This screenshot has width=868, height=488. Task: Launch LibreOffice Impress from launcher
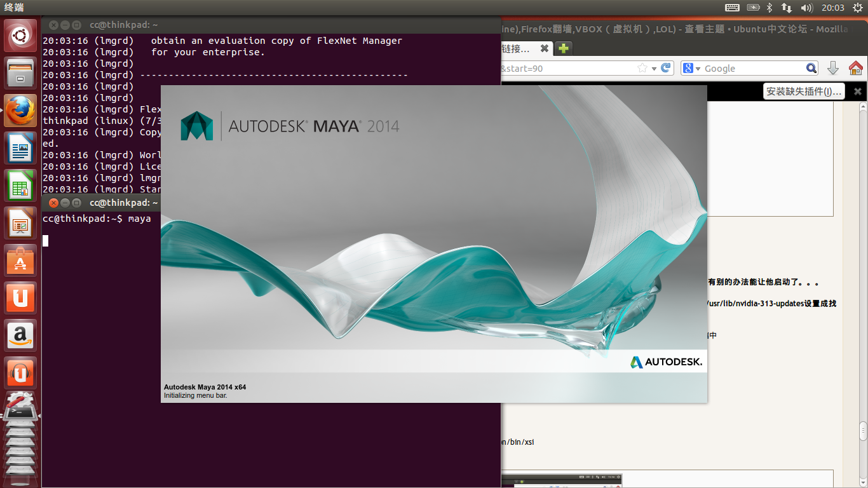(20, 222)
